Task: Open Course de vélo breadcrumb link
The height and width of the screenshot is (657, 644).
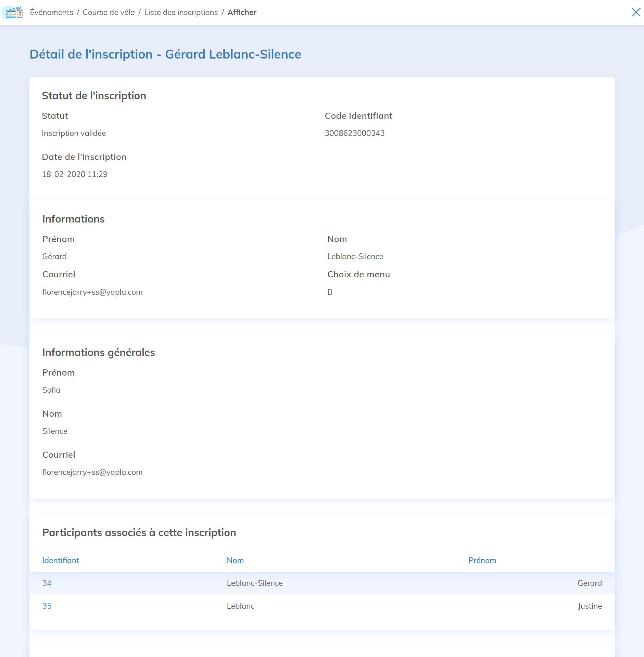Action: click(109, 12)
